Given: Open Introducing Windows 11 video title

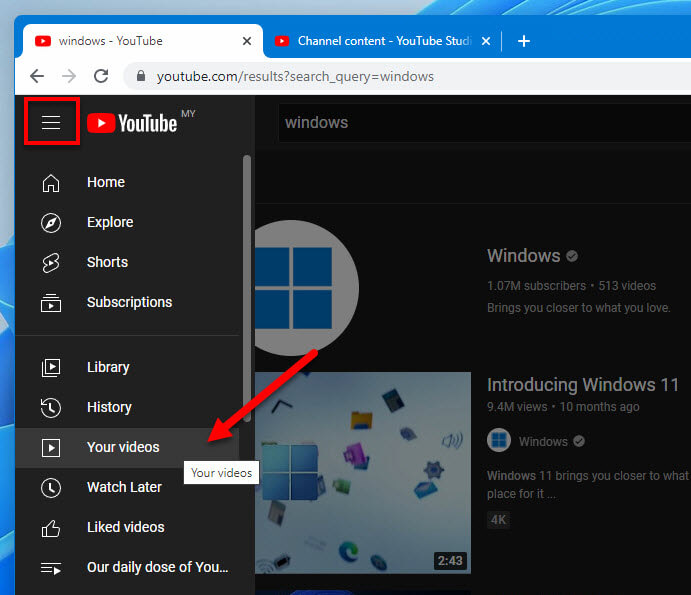Looking at the screenshot, I should (x=583, y=385).
